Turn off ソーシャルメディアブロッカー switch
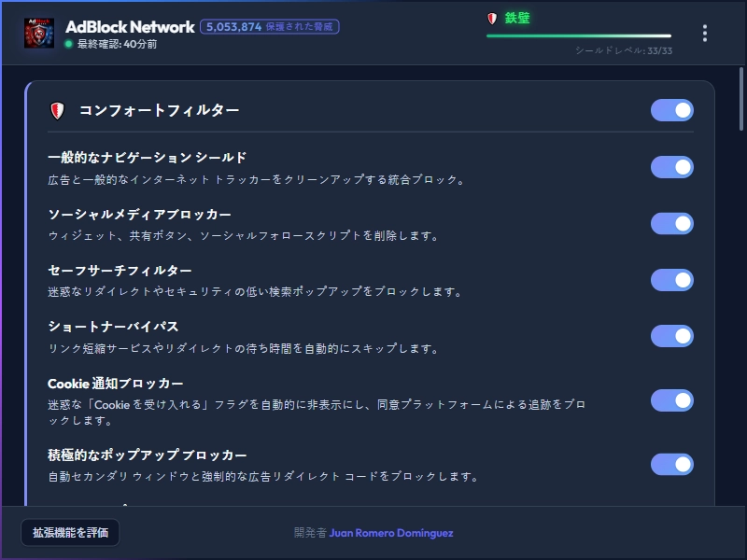 [x=671, y=224]
